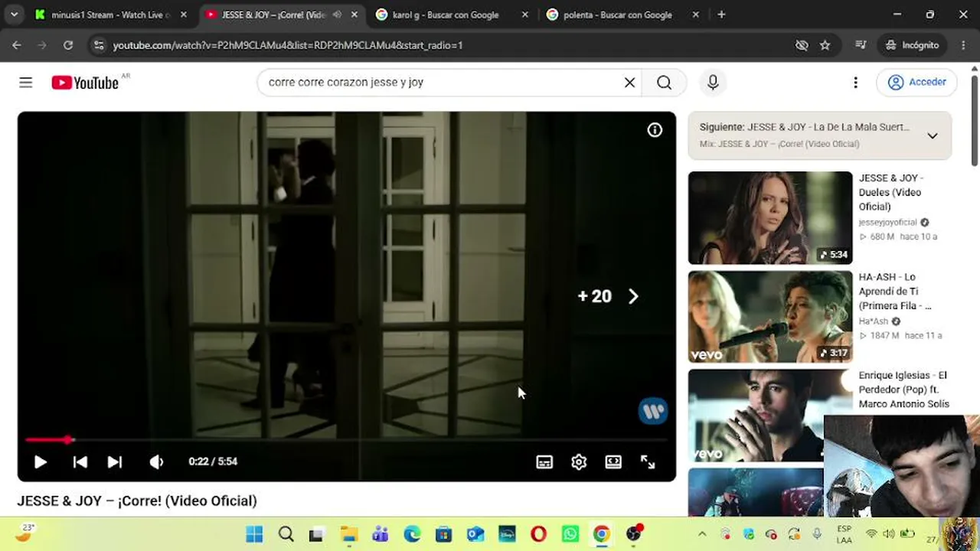The width and height of the screenshot is (980, 551).
Task: Clear the YouTube search query
Action: (629, 83)
